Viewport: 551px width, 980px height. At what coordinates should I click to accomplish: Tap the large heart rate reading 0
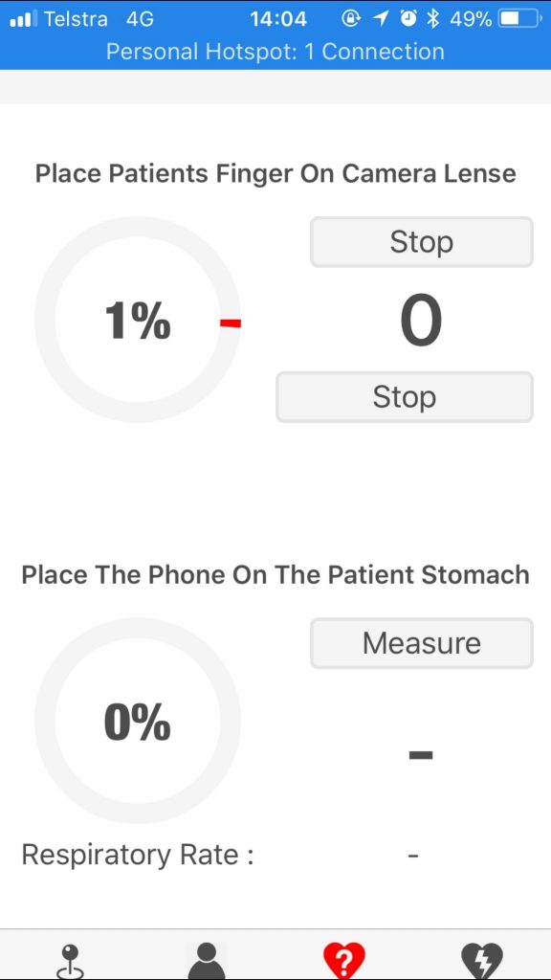421,321
